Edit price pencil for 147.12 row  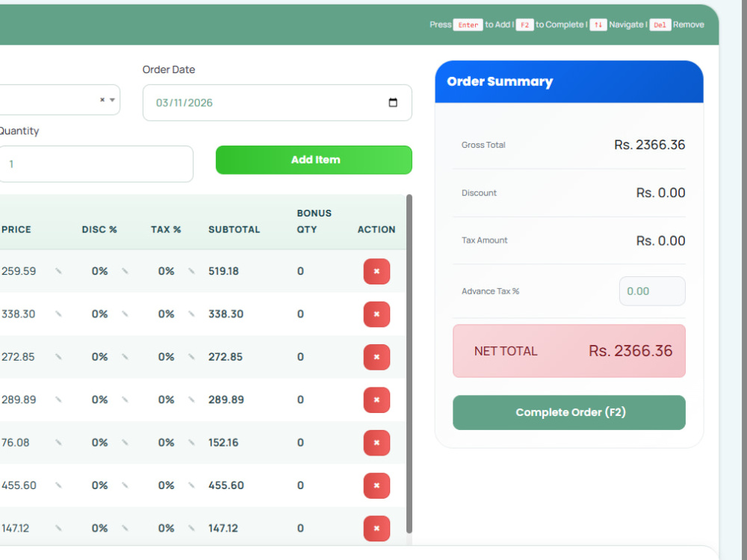point(58,528)
